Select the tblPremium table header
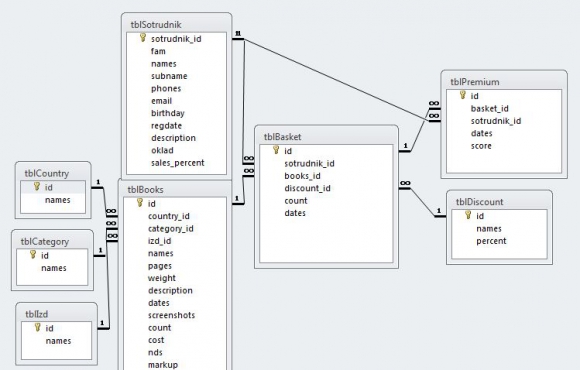This screenshot has width=580, height=370. coord(504,82)
